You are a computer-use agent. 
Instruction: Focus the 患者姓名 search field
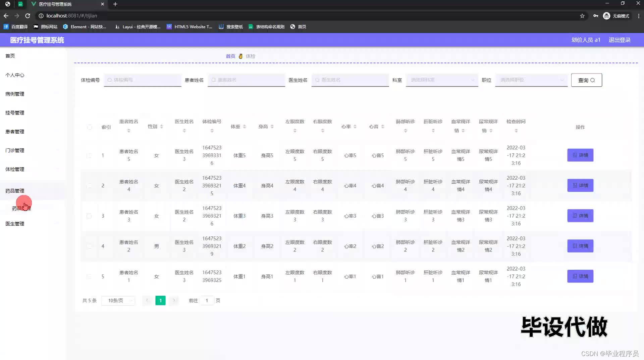246,80
